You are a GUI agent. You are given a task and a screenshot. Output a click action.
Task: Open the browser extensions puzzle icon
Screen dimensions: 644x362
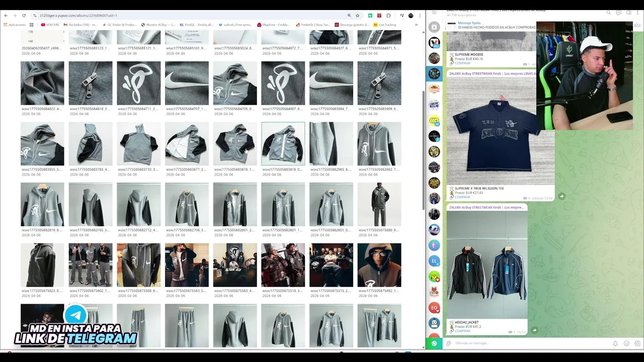click(x=388, y=16)
